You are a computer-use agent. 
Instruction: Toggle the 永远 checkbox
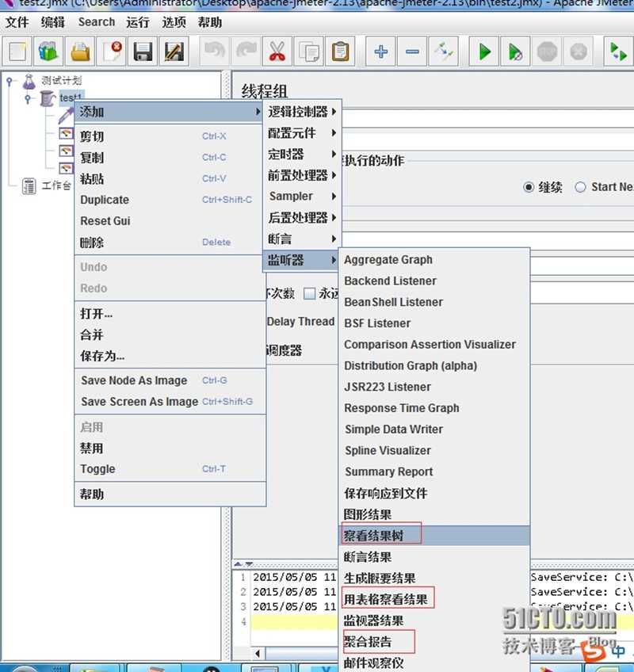[x=309, y=293]
